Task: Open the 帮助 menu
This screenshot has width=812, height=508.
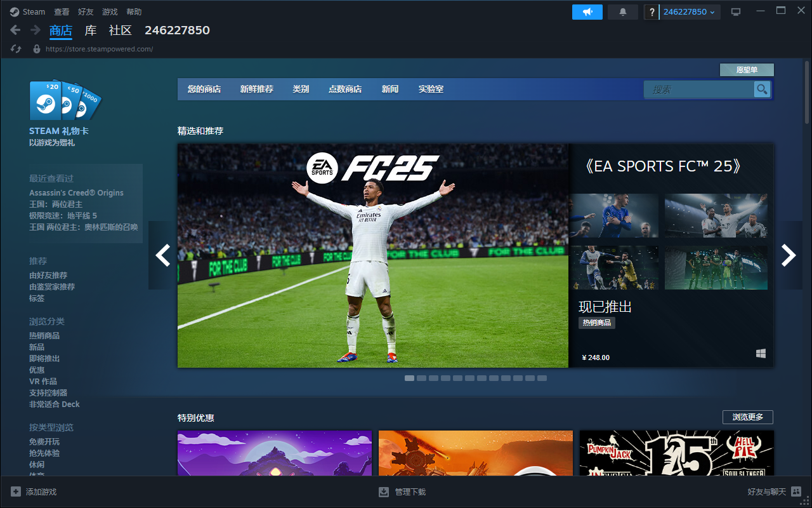Action: pyautogui.click(x=134, y=12)
